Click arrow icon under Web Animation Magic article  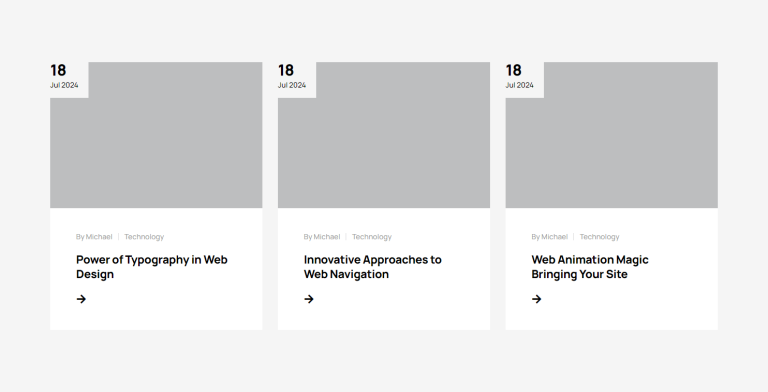[x=536, y=299]
